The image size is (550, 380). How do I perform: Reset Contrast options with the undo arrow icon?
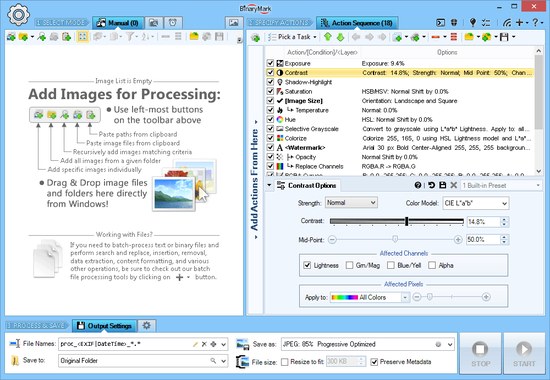click(x=431, y=185)
